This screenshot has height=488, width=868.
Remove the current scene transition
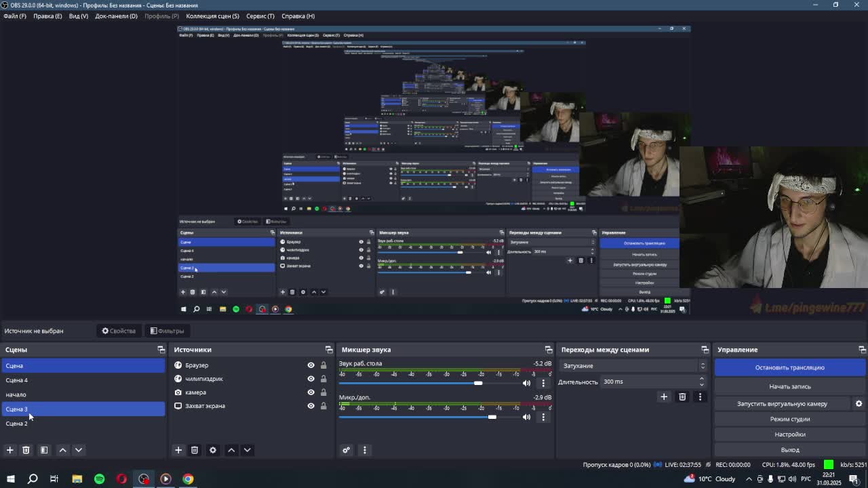click(x=682, y=396)
